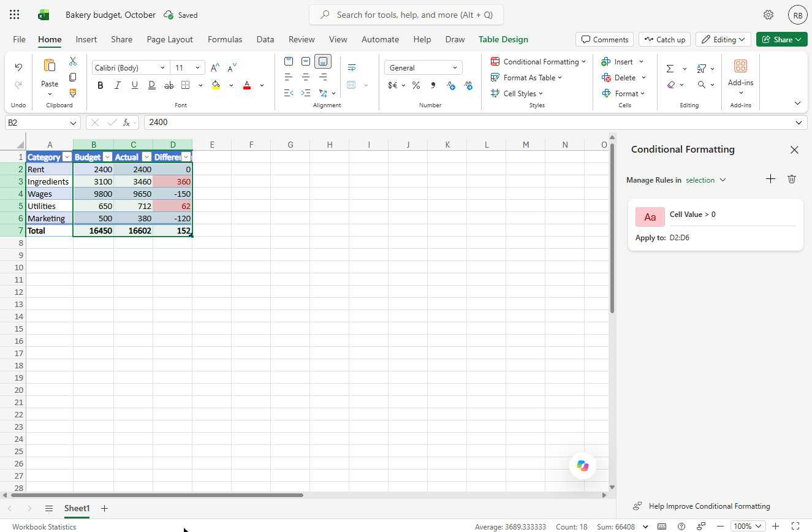Click the Undo arrow in the ribbon
The width and height of the screenshot is (812, 532).
18,67
